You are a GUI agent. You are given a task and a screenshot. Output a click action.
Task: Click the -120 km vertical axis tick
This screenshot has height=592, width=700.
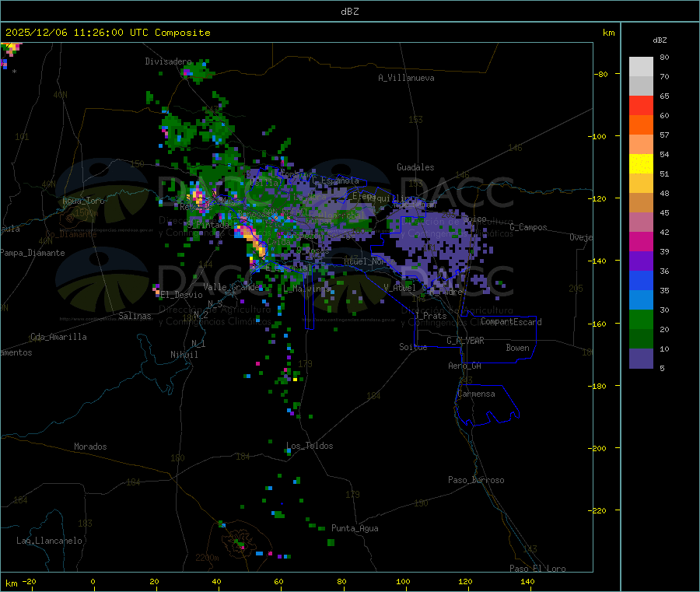(599, 198)
